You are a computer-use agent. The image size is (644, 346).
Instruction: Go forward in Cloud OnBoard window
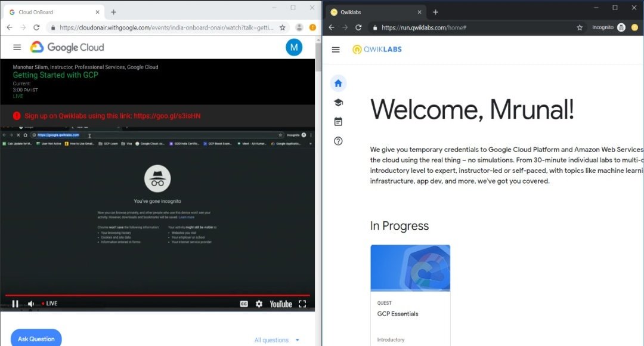pos(23,27)
